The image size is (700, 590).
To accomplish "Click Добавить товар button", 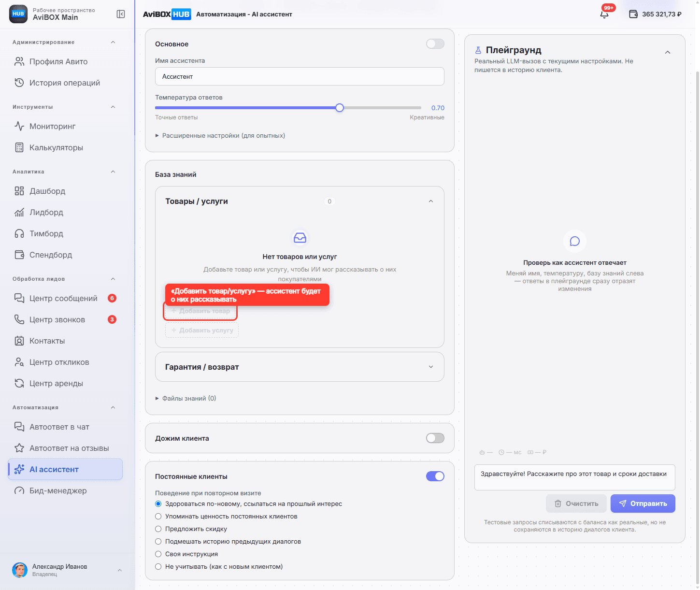I will (200, 311).
